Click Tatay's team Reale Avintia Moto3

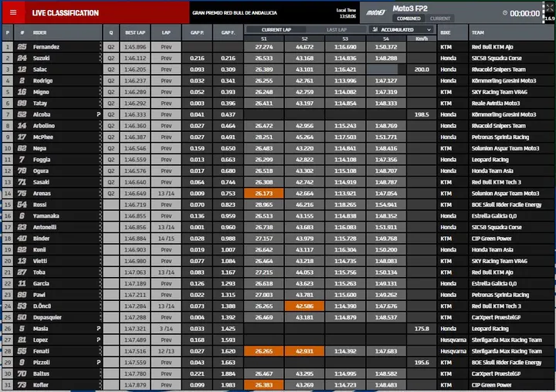(x=495, y=103)
